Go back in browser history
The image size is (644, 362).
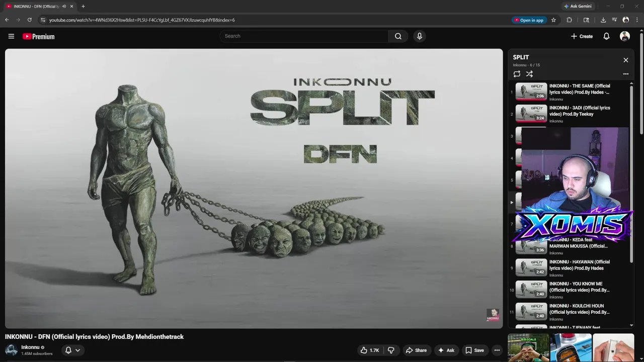[x=7, y=20]
